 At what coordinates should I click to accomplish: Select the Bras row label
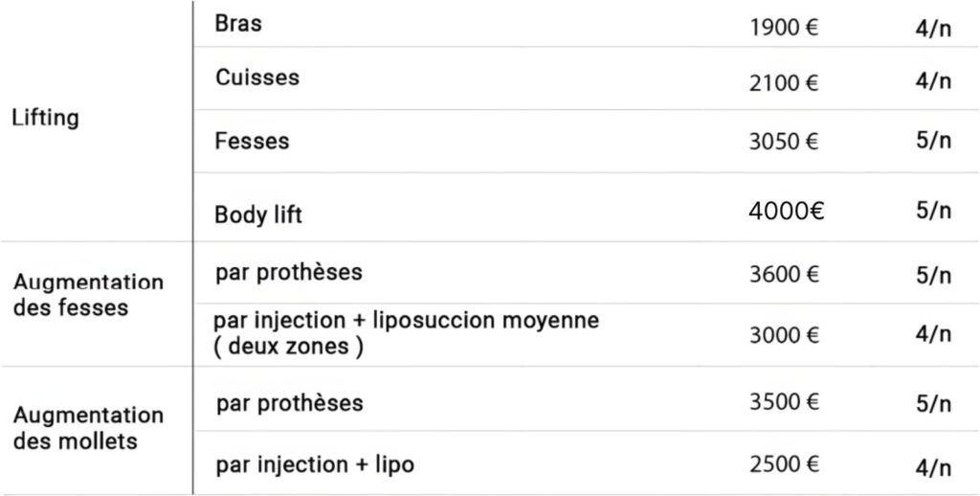click(x=238, y=24)
